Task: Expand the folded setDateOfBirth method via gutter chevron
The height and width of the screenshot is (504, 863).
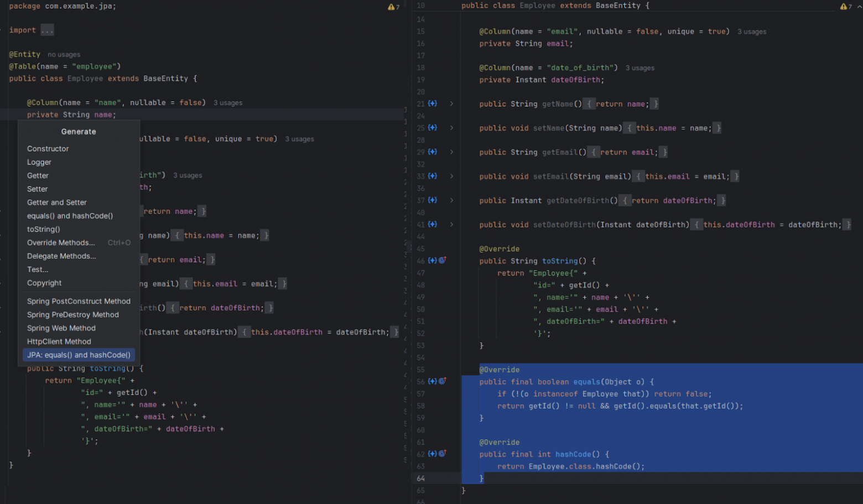Action: 451,225
